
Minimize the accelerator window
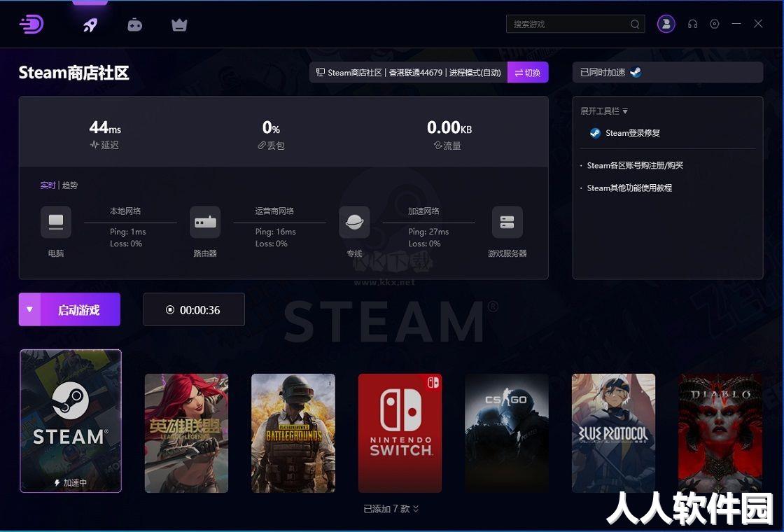(x=736, y=24)
